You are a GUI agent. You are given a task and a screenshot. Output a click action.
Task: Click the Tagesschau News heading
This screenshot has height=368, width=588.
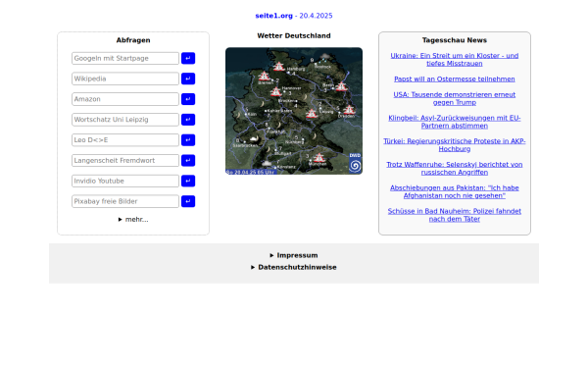pyautogui.click(x=455, y=40)
